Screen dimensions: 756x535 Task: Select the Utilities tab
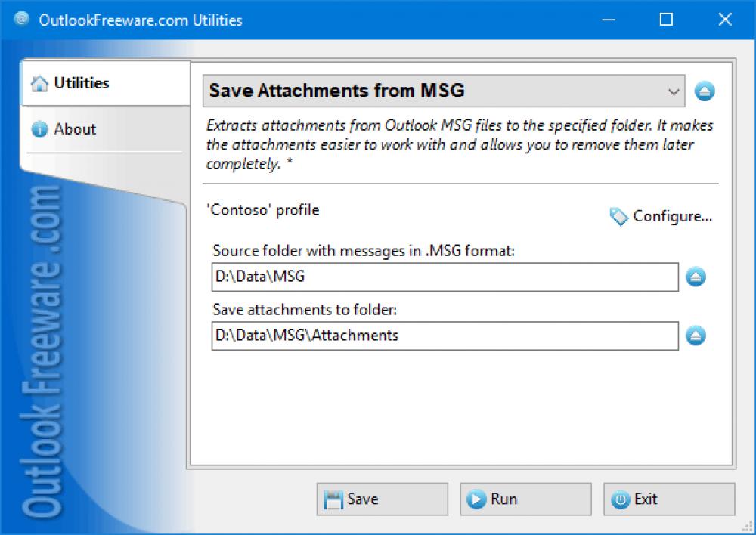coord(81,83)
